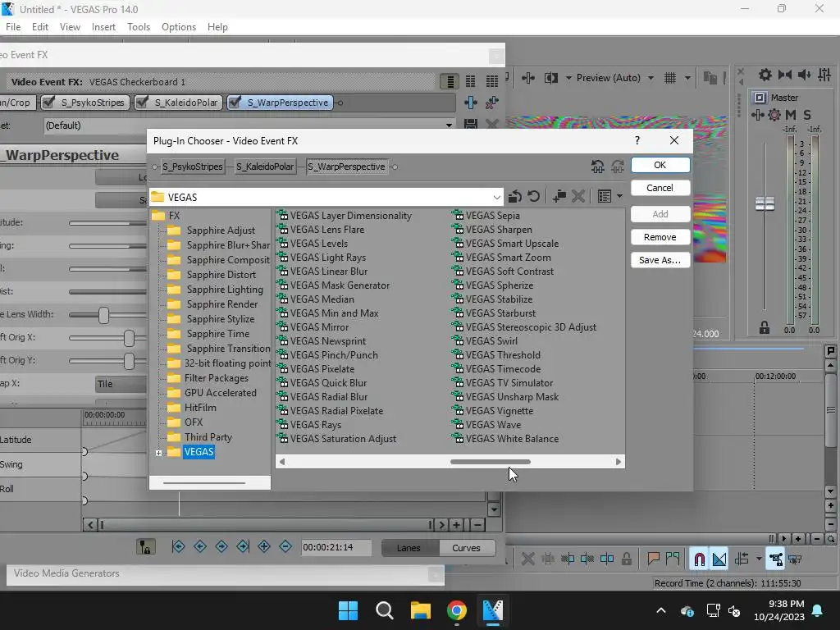The image size is (840, 630).
Task: Click OK in Plug-In Chooser
Action: [x=660, y=165]
